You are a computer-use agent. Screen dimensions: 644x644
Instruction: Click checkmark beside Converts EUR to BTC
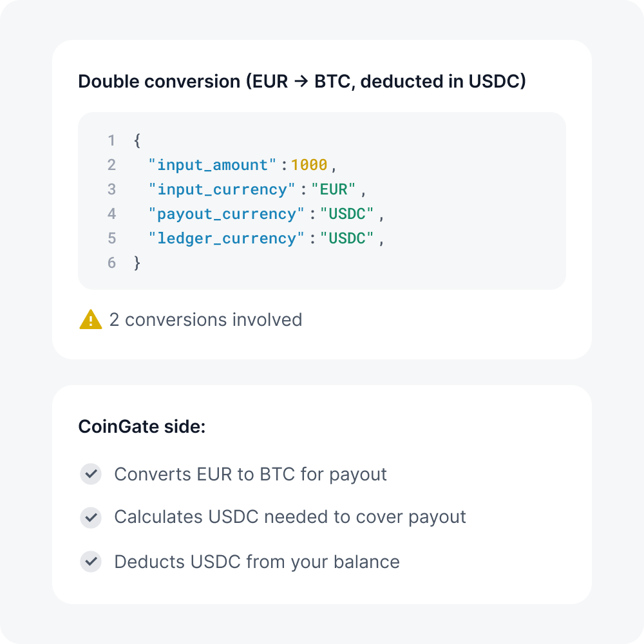(x=91, y=475)
